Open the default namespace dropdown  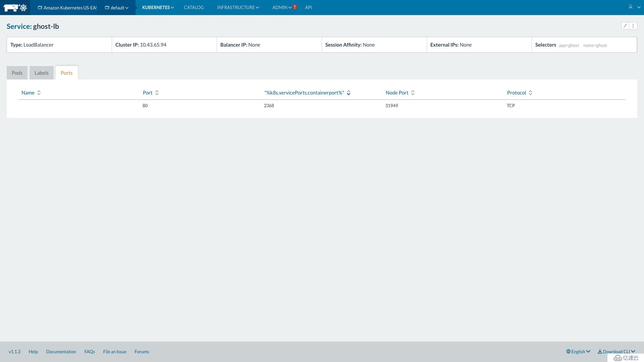point(116,7)
